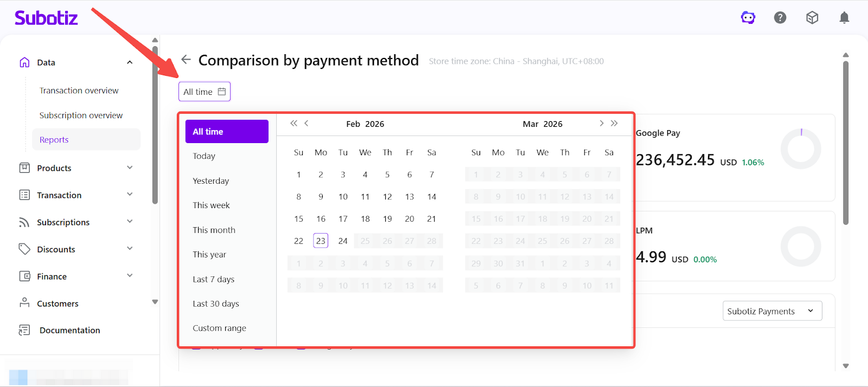The width and height of the screenshot is (868, 387).
Task: Jump to next year in calendar
Action: [x=614, y=124]
